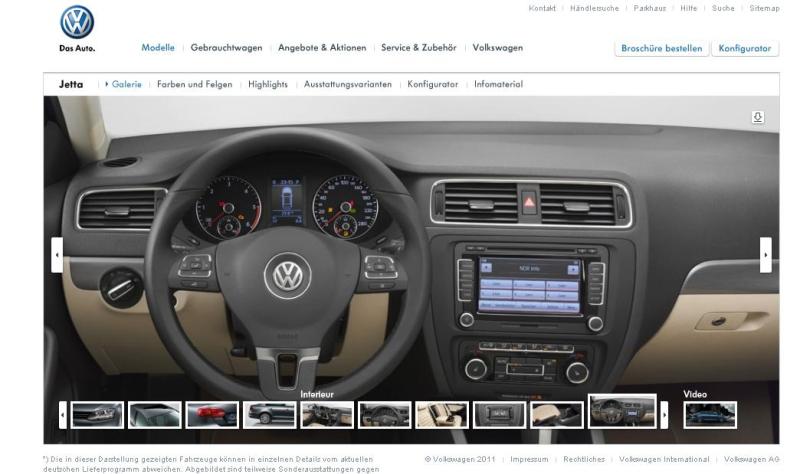
Task: Open the Modelle menu
Action: (158, 47)
